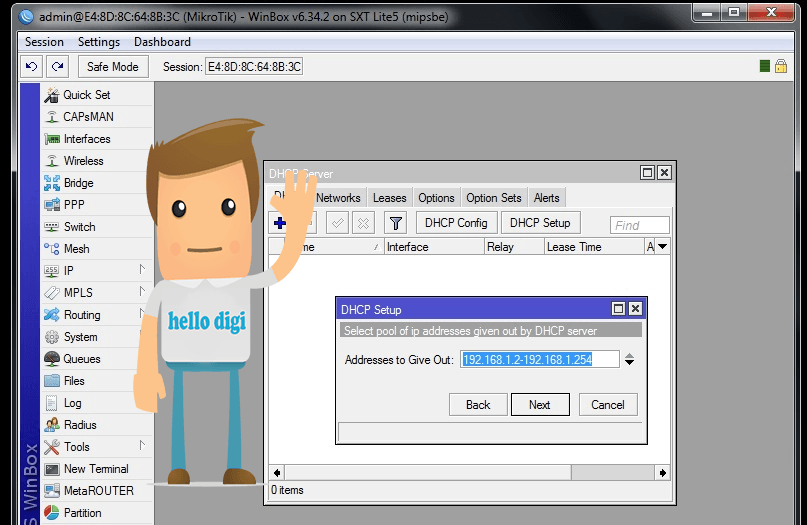Open New Terminal from sidebar
Image resolution: width=807 pixels, height=525 pixels.
click(x=97, y=469)
